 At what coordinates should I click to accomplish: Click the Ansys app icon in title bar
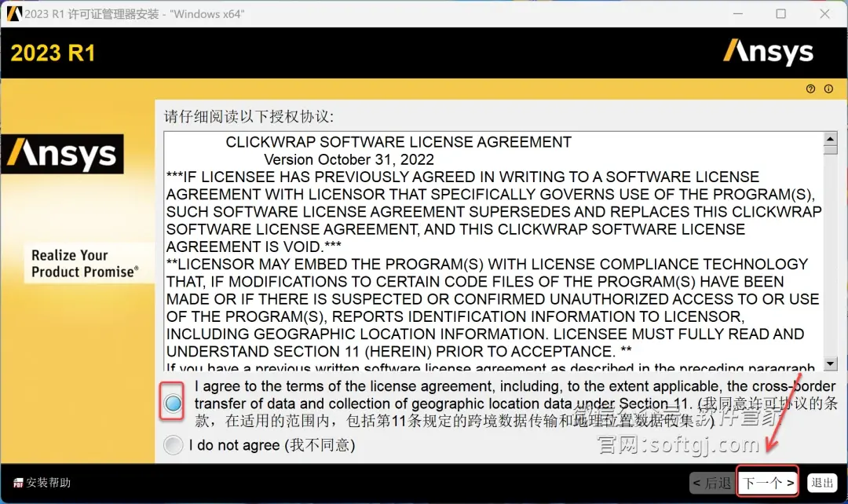[14, 13]
